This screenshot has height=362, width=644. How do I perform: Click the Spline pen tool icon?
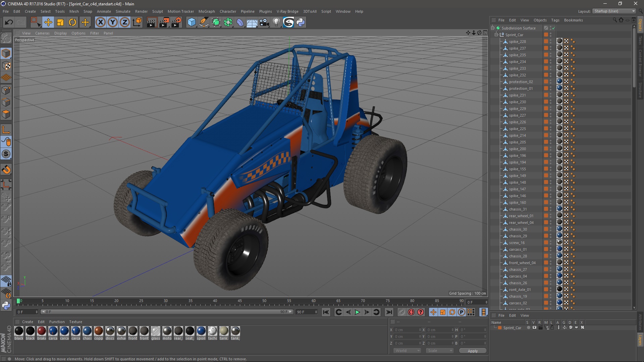204,22
